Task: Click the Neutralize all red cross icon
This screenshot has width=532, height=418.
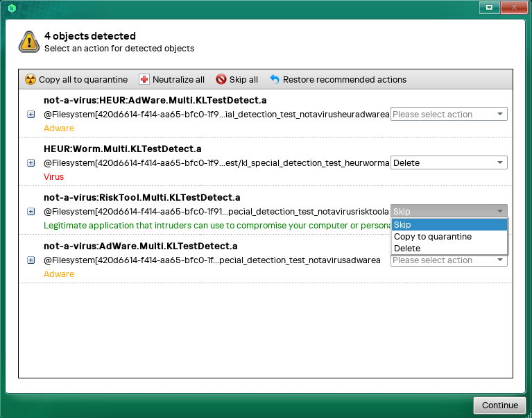Action: (144, 80)
